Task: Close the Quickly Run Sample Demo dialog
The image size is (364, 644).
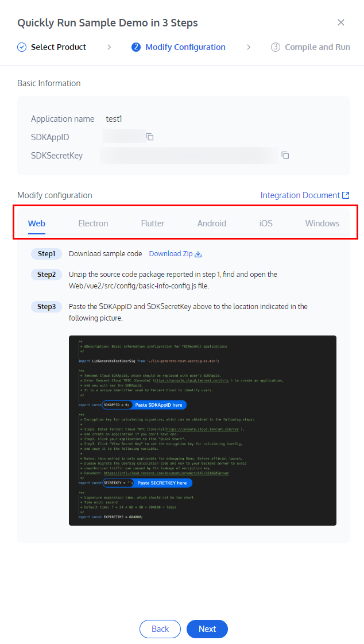Action: point(340,22)
